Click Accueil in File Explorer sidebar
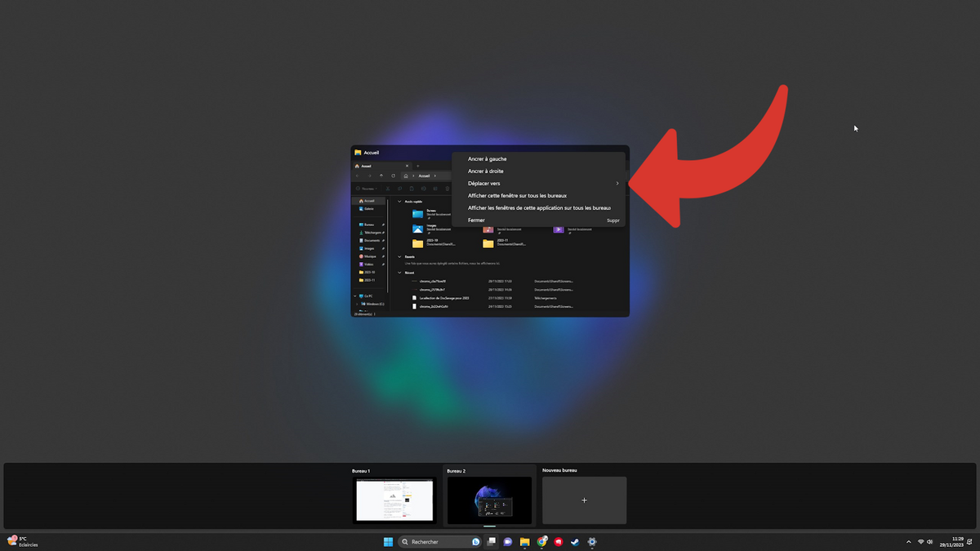This screenshot has width=980, height=551. point(369,201)
